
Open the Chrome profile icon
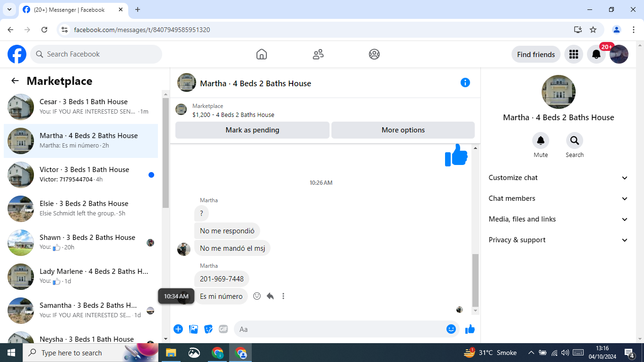point(617,30)
